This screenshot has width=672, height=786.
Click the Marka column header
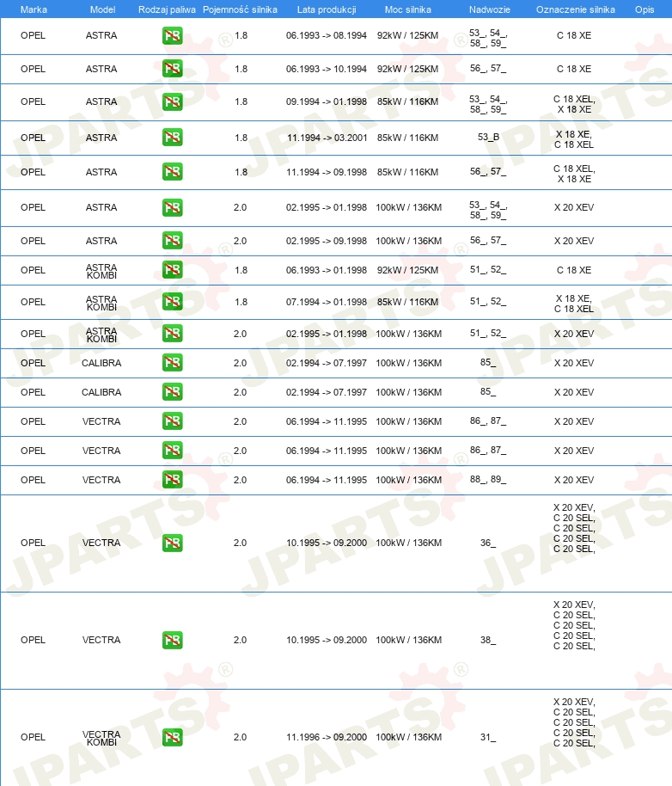tap(34, 9)
